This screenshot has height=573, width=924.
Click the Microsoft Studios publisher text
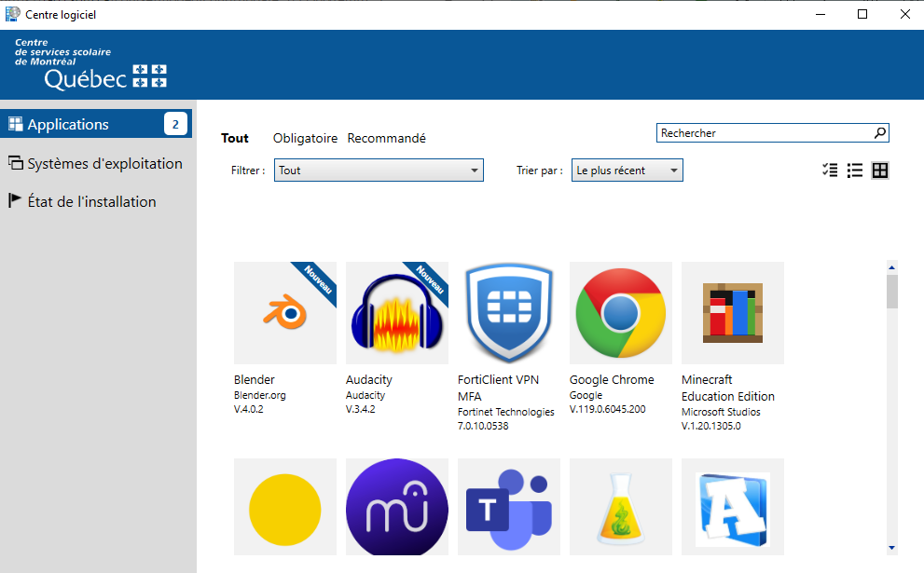(x=722, y=412)
